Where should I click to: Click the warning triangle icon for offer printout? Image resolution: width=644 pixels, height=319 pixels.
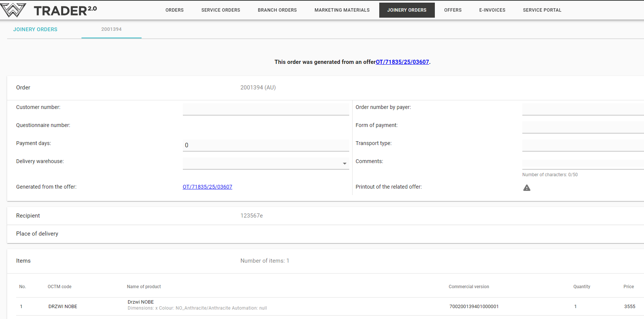point(527,188)
